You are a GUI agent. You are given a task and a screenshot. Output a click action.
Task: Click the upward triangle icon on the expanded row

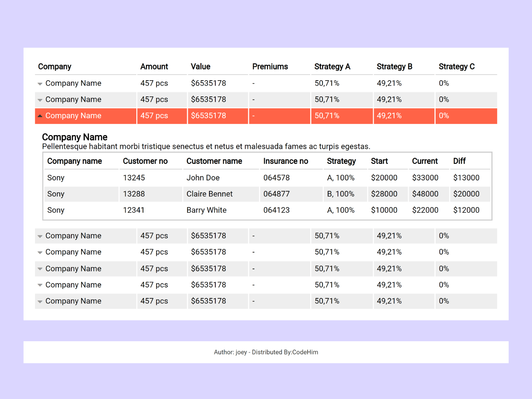point(40,116)
